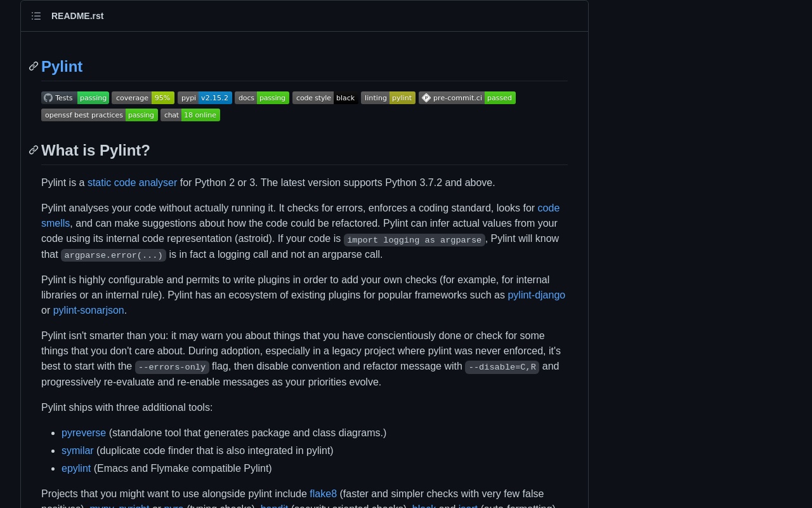
Task: Follow the pylint-django plugin link
Action: (x=536, y=295)
